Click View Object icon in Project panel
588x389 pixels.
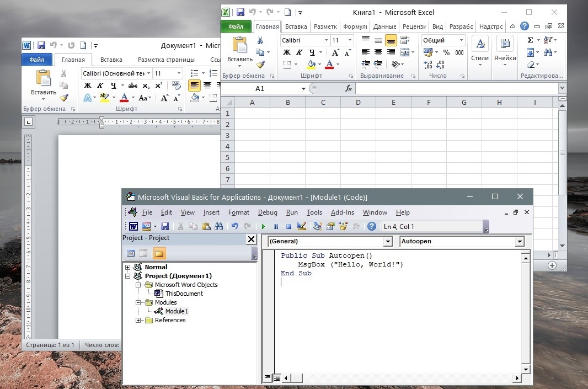click(x=143, y=253)
